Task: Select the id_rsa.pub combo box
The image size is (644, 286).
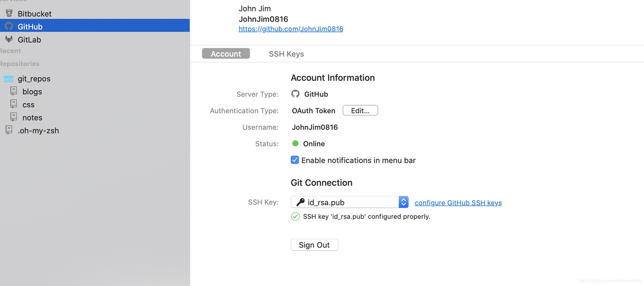Action: [346, 202]
